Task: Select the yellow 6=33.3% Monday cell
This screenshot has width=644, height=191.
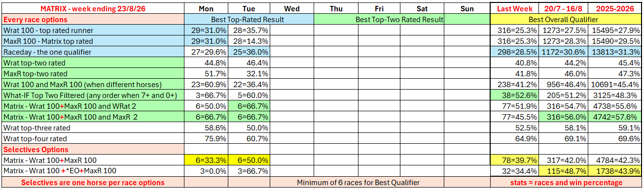Action: (x=206, y=160)
